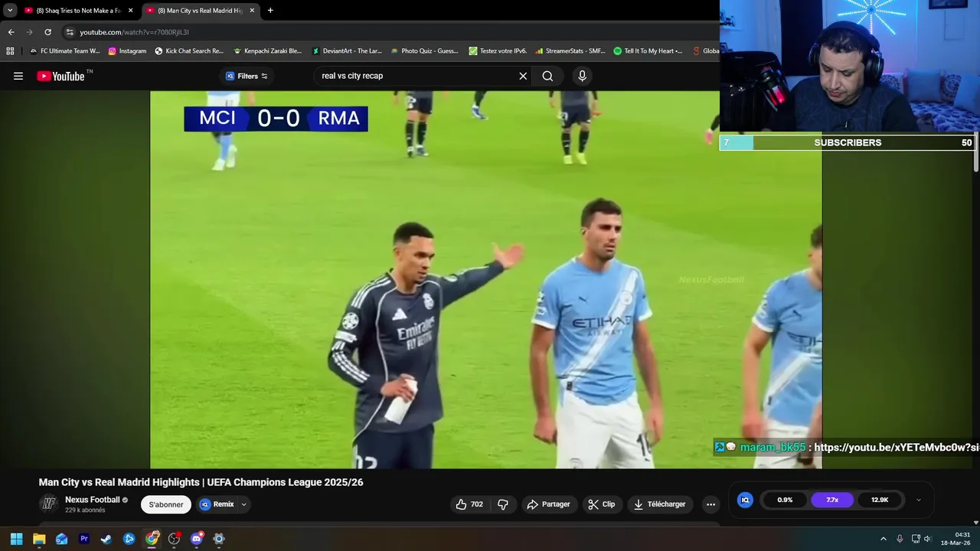
Task: Launch File Explorer from the taskbar
Action: pyautogui.click(x=39, y=539)
